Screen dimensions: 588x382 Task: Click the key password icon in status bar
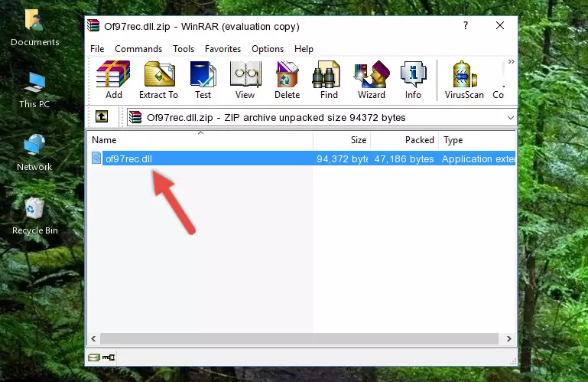pyautogui.click(x=109, y=358)
